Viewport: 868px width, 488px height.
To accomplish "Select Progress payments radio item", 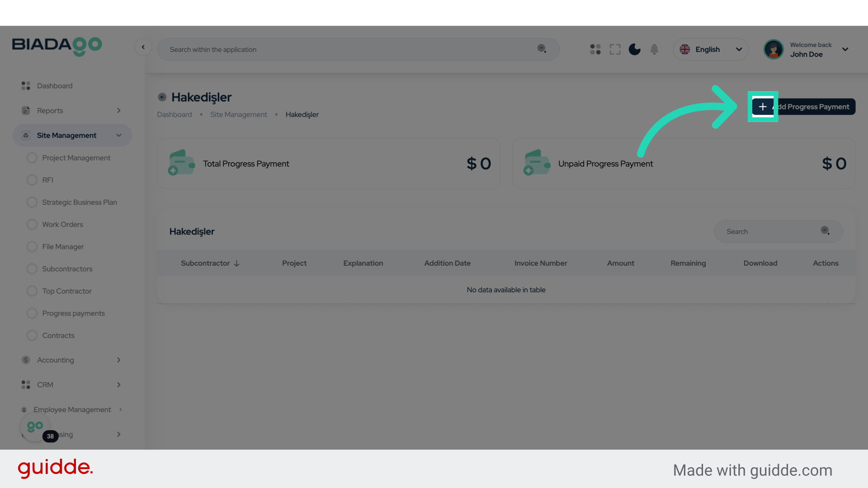I will point(32,313).
